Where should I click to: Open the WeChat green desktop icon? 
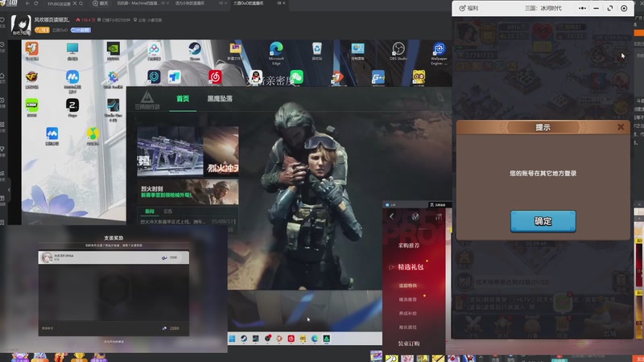(x=297, y=76)
